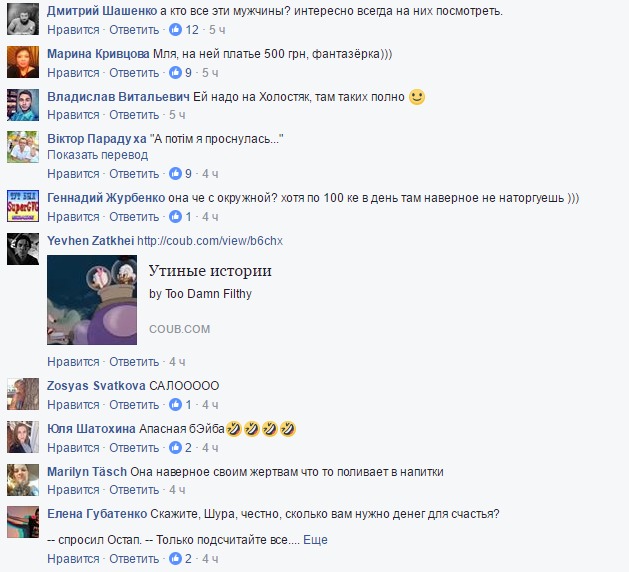Viewport: 629px width, 572px height.
Task: Click Нравится under Marilyn Täsch's comment
Action: (x=73, y=490)
